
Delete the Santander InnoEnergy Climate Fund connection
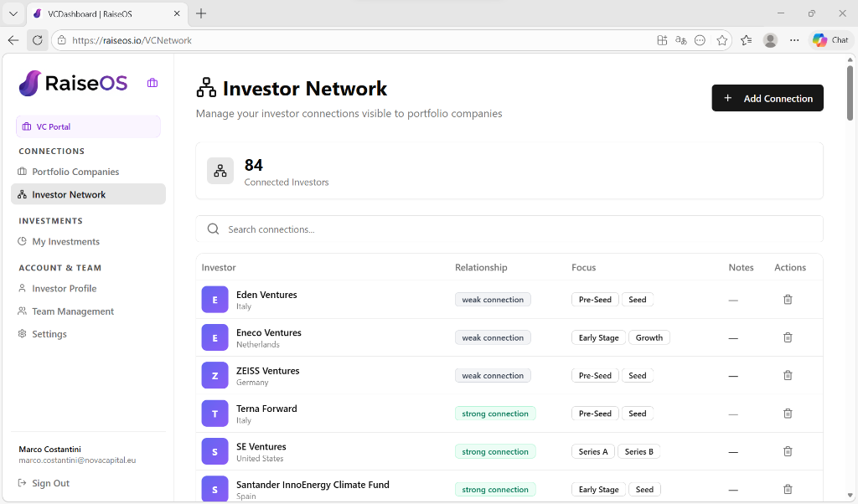pos(788,489)
